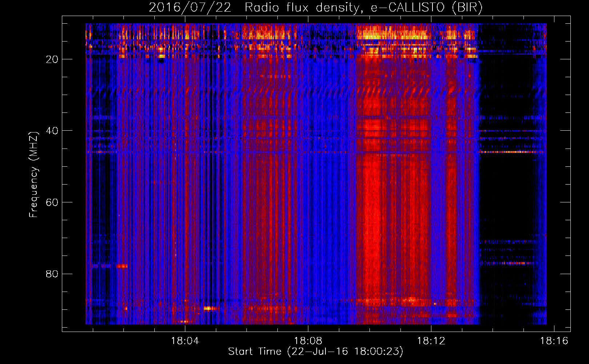Click the "40" frequency tick label
The height and width of the screenshot is (364, 589).
[52, 131]
